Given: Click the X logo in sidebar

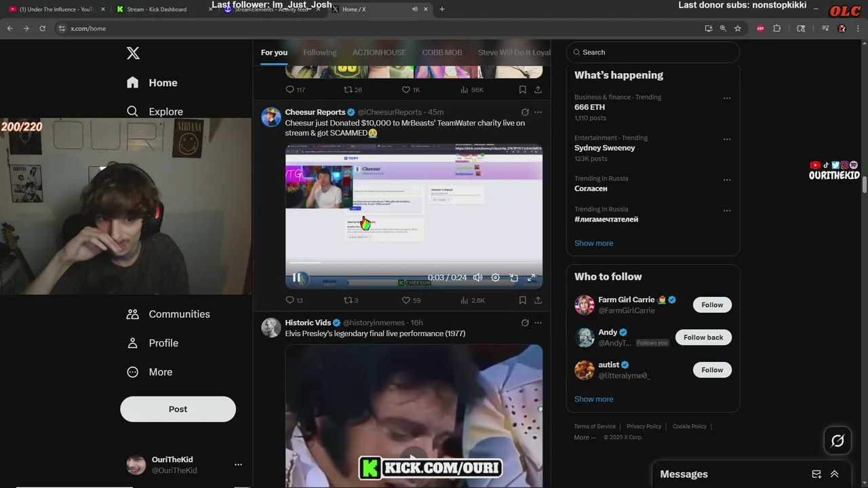Looking at the screenshot, I should [x=133, y=53].
